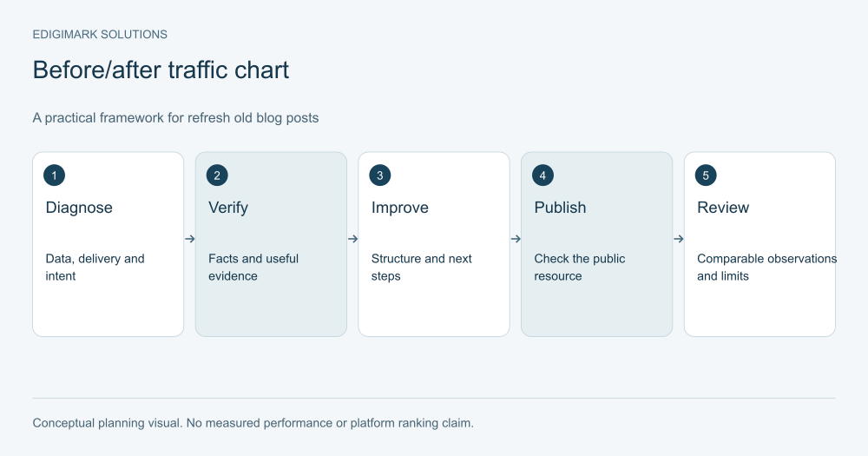Select the Publish heading
This screenshot has width=868, height=456.
(x=560, y=208)
